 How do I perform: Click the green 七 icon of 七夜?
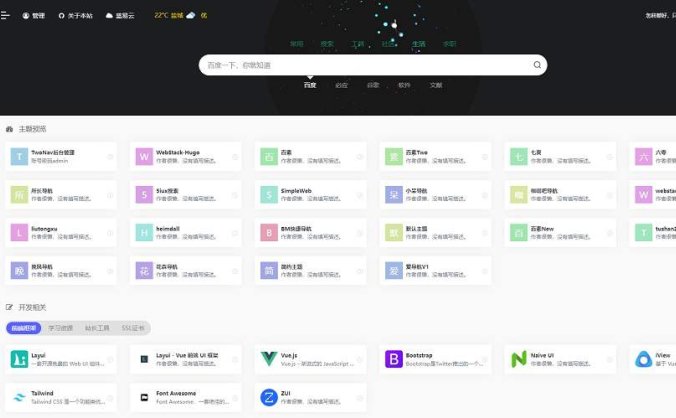coord(519,156)
